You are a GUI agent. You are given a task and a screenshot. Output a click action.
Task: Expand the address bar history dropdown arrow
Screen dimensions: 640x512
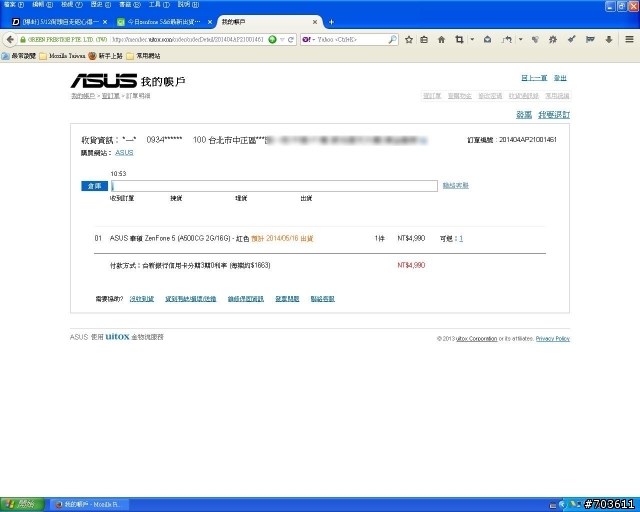point(282,40)
